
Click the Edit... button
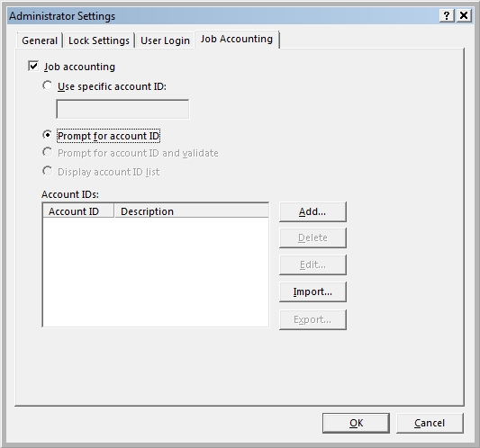point(312,264)
